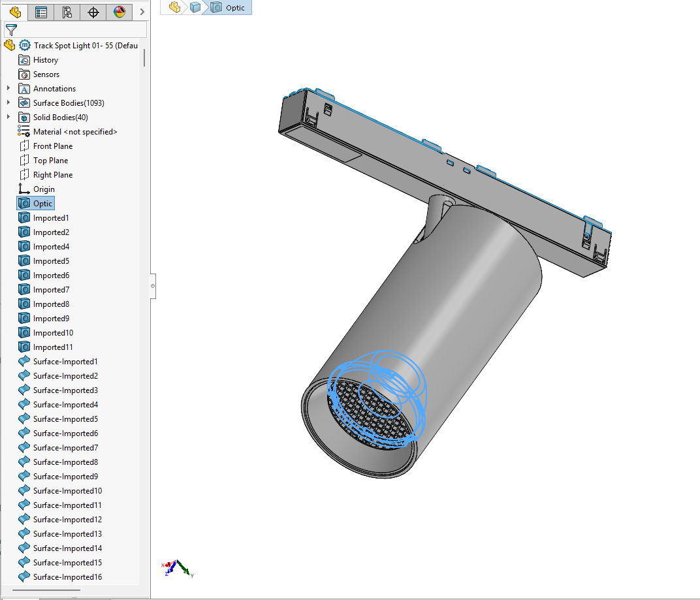This screenshot has width=700, height=600.
Task: Expand the Solid Bodies(40) folder
Action: 8,117
